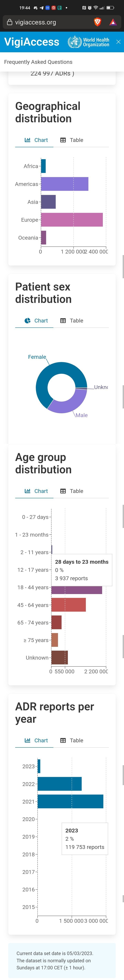Click the 45 - 64 years bar
Screen dimensions: 124x980
tap(69, 605)
